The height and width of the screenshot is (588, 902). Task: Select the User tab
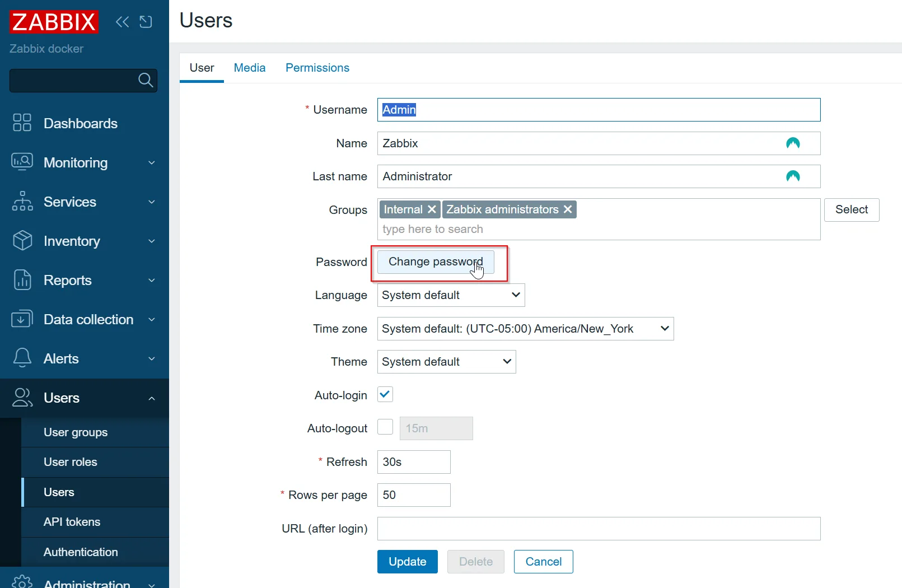tap(202, 68)
